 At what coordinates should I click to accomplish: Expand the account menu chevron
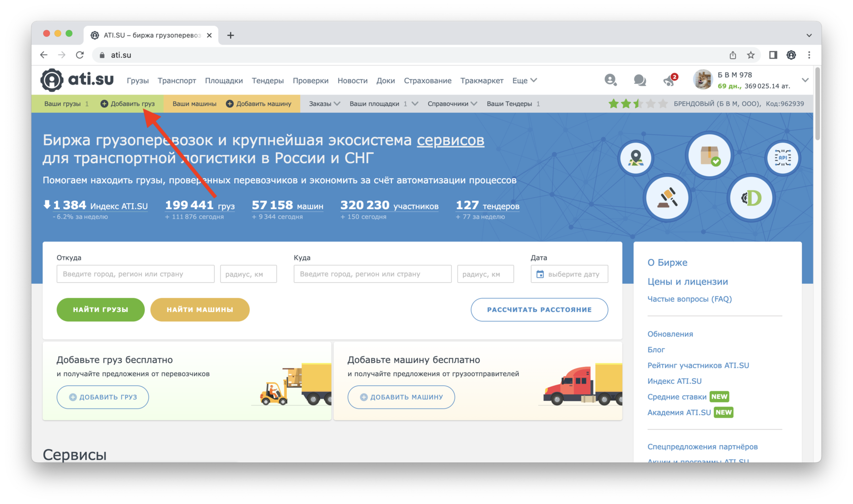[805, 80]
